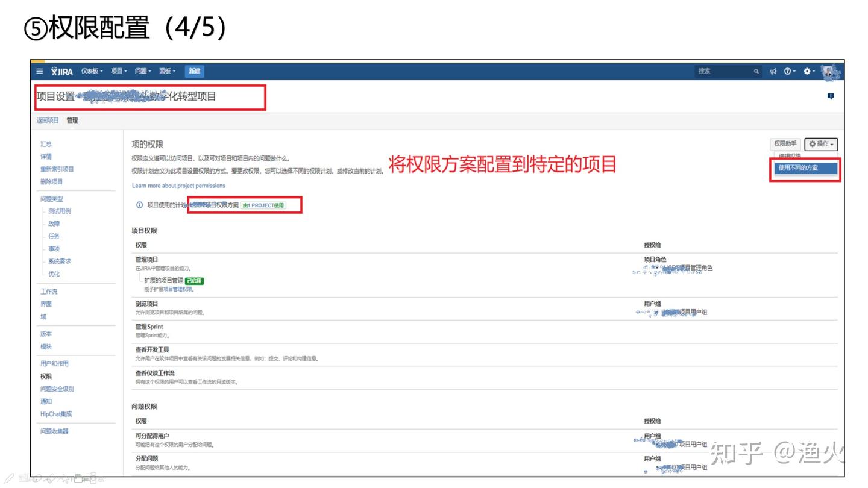Select 工作流 in the left sidebar
This screenshot has height=488, width=868.
49,292
